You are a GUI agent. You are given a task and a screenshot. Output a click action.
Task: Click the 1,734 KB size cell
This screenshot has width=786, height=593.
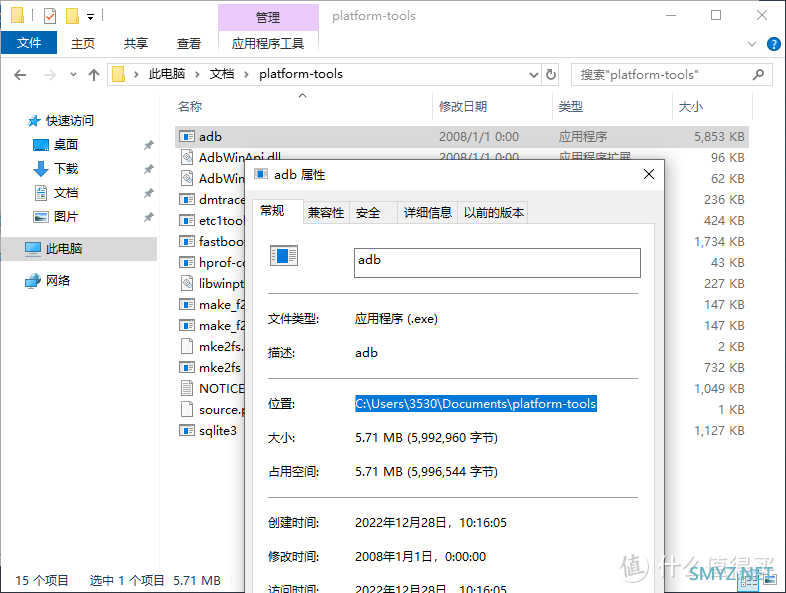point(719,242)
